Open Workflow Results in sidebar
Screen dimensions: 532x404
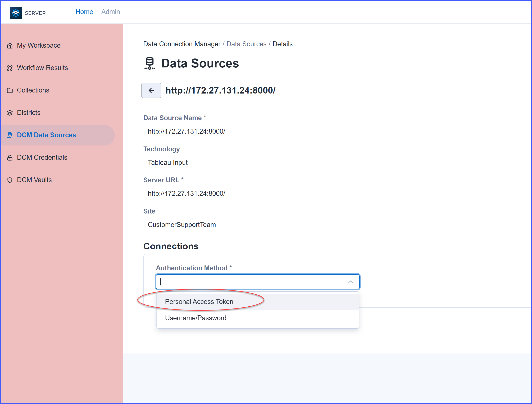57,68
